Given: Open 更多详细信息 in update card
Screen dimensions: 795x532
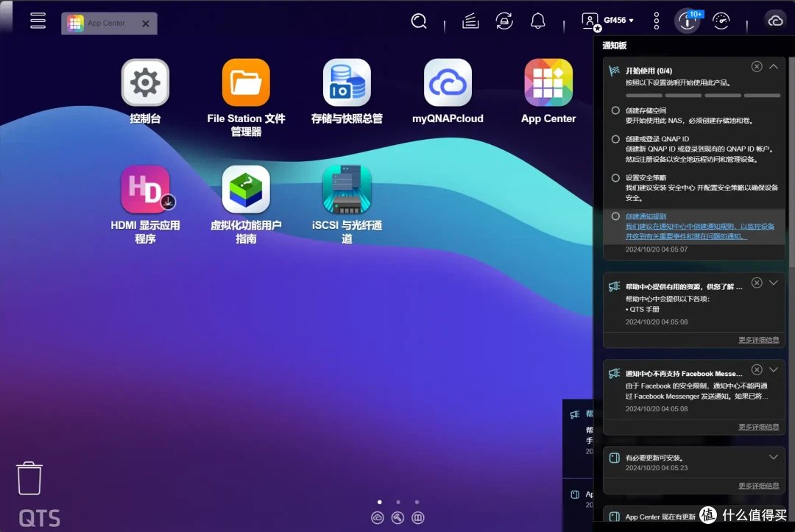Looking at the screenshot, I should pos(758,486).
